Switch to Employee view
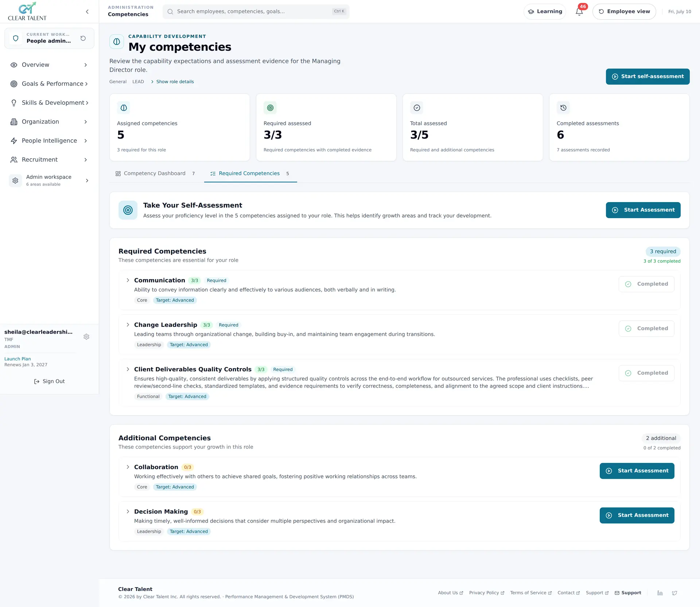This screenshot has width=700, height=607. [624, 12]
